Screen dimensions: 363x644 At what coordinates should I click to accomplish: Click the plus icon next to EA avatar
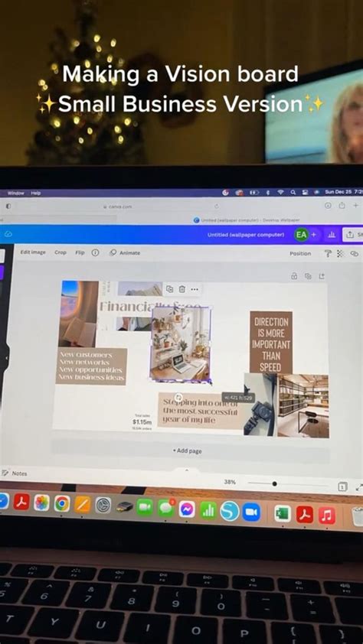click(x=314, y=235)
